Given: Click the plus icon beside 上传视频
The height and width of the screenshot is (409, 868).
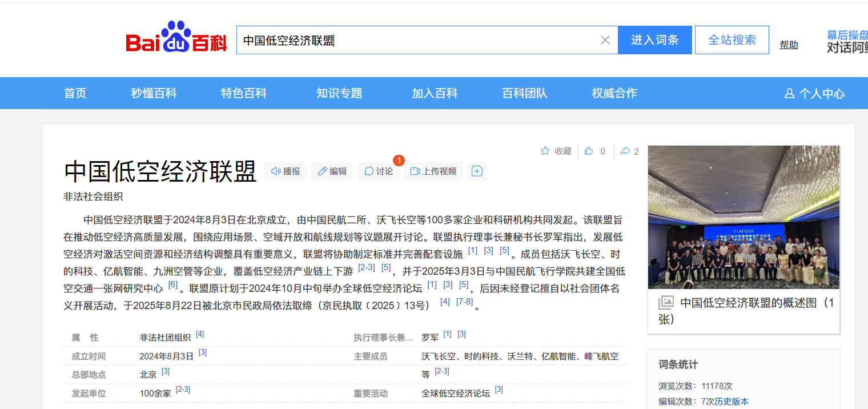Looking at the screenshot, I should (x=477, y=171).
